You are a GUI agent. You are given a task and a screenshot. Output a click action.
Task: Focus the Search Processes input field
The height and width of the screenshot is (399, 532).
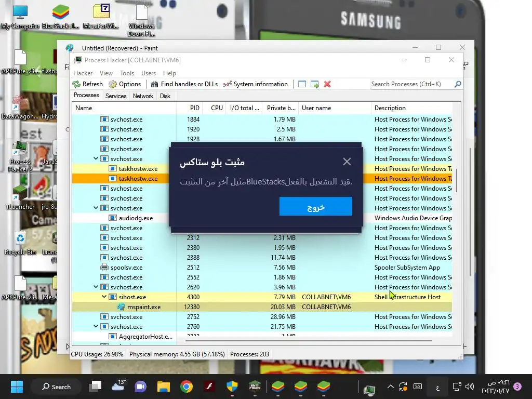click(x=412, y=84)
